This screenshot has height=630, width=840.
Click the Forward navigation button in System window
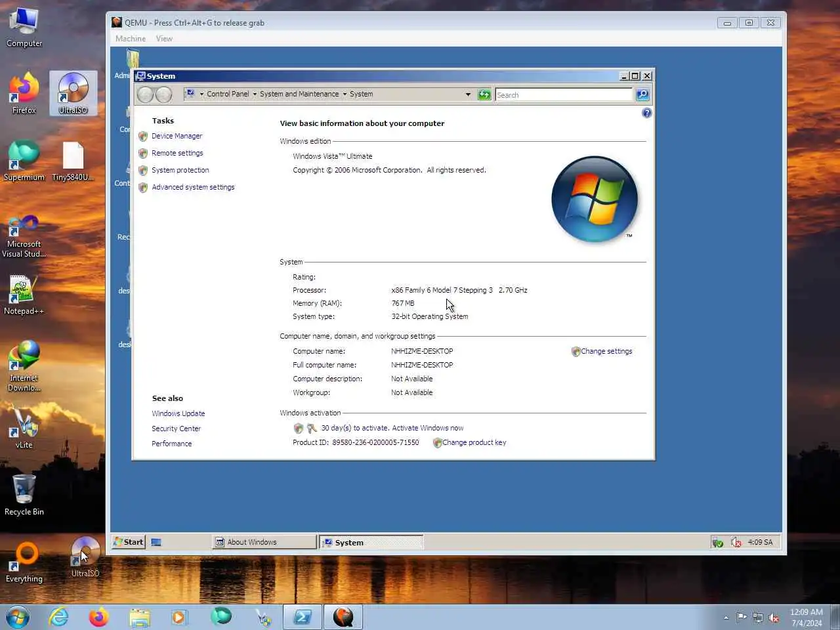(x=163, y=94)
